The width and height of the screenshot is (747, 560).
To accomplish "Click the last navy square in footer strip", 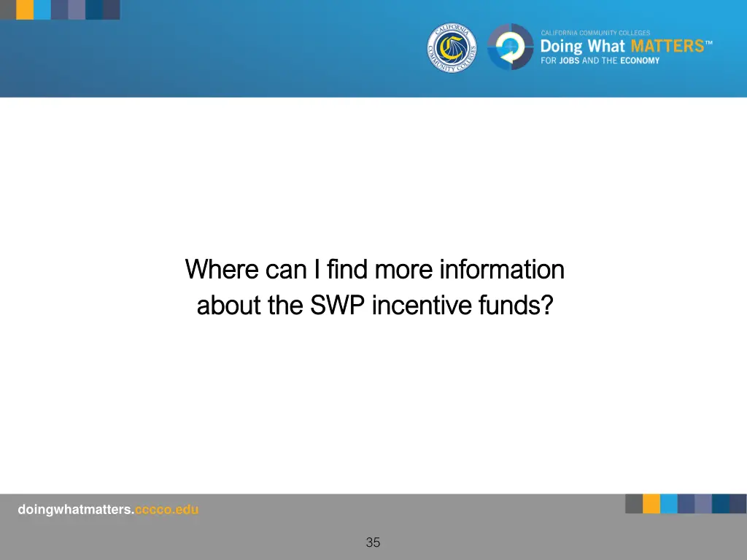I will pos(738,504).
